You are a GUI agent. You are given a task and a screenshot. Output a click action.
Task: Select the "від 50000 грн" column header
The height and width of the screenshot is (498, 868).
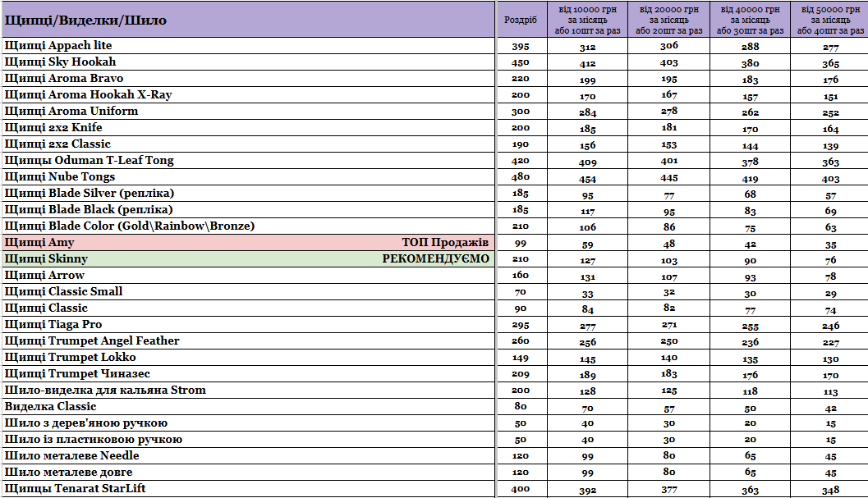click(x=830, y=20)
